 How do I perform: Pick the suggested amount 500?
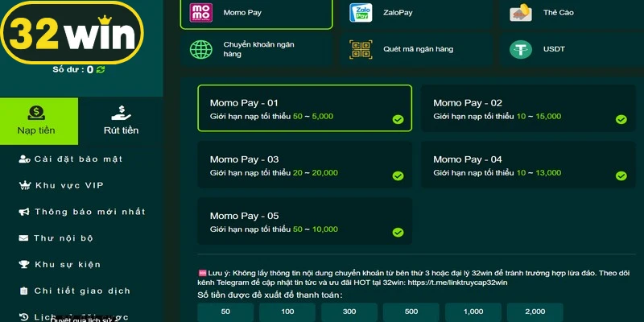tap(411, 312)
